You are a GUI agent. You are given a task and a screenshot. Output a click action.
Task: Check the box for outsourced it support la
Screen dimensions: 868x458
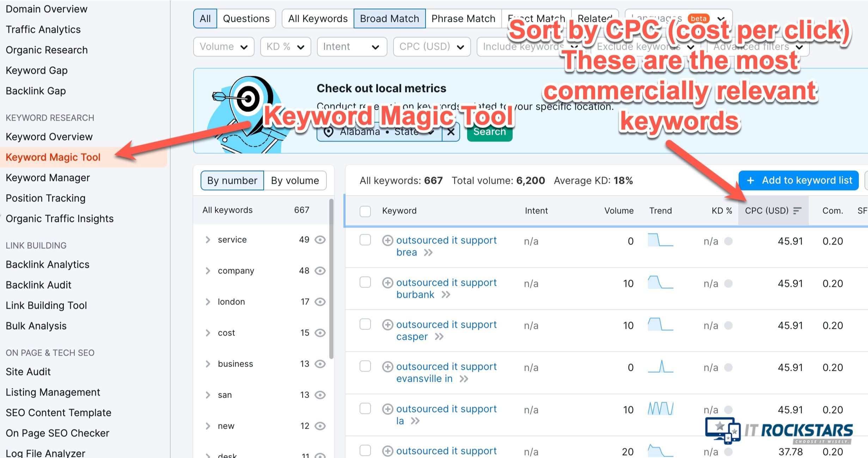365,409
